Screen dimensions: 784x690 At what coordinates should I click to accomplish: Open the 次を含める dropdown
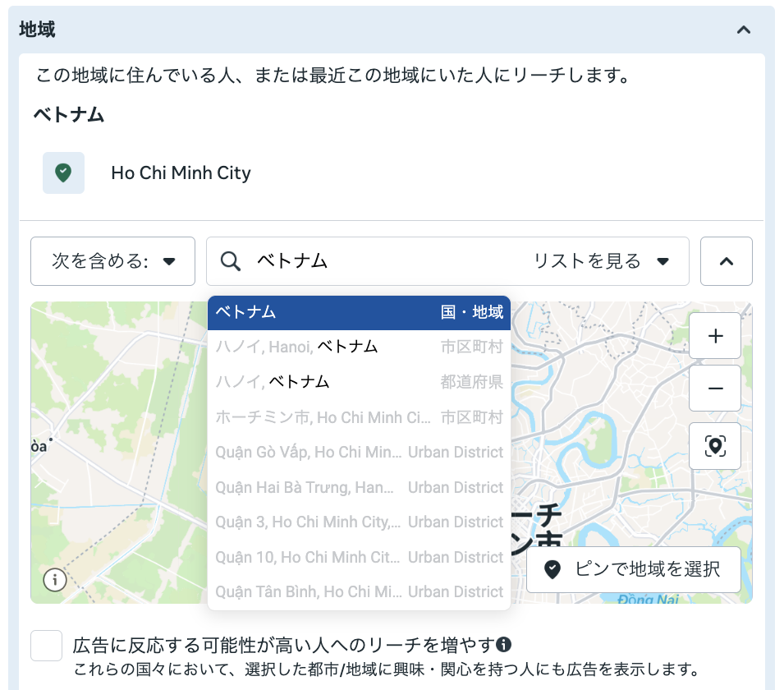coord(112,261)
